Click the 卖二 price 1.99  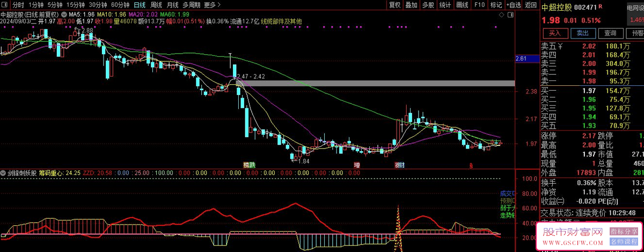[x=589, y=72]
